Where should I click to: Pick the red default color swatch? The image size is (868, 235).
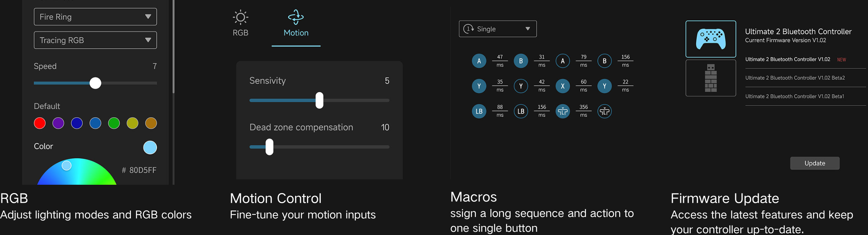tap(40, 123)
